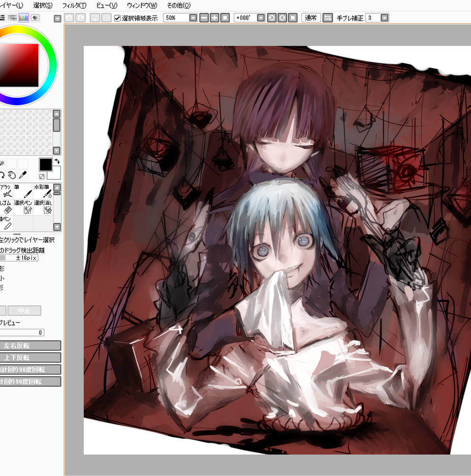
Task: Toggle the color swatches panel icon
Action: pos(24,18)
